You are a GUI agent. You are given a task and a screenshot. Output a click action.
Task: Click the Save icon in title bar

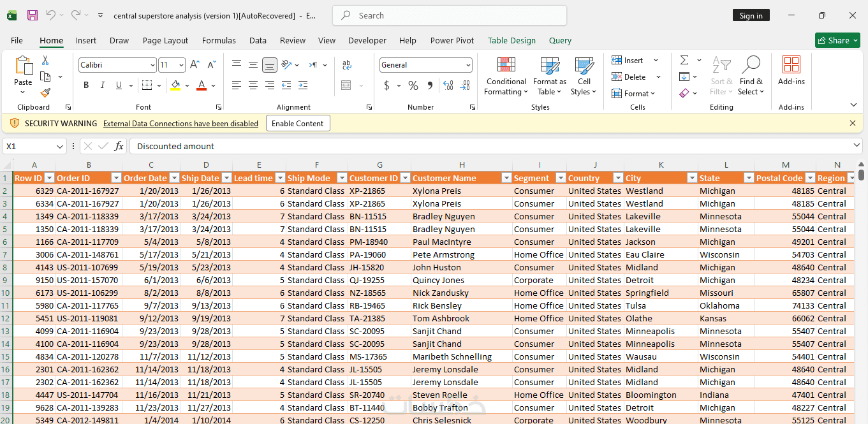(x=33, y=15)
